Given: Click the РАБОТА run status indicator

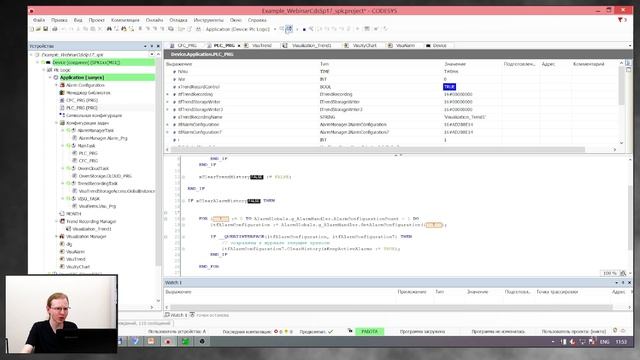Looking at the screenshot, I should click(369, 331).
